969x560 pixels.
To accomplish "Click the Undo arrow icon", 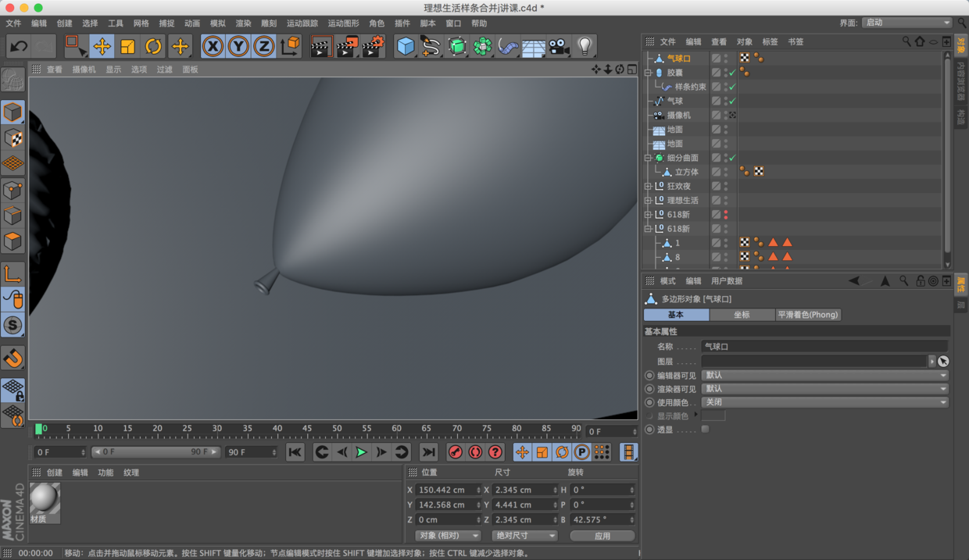I will (x=19, y=46).
